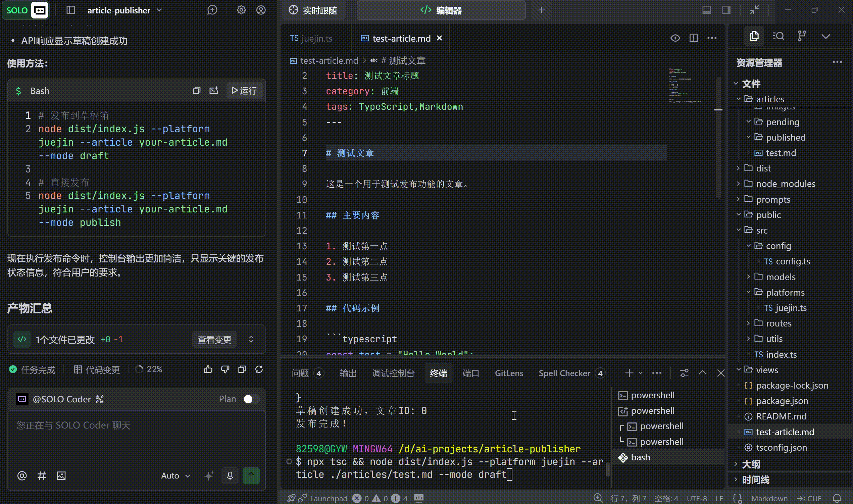
Task: Open the source control branch icon
Action: click(x=802, y=36)
